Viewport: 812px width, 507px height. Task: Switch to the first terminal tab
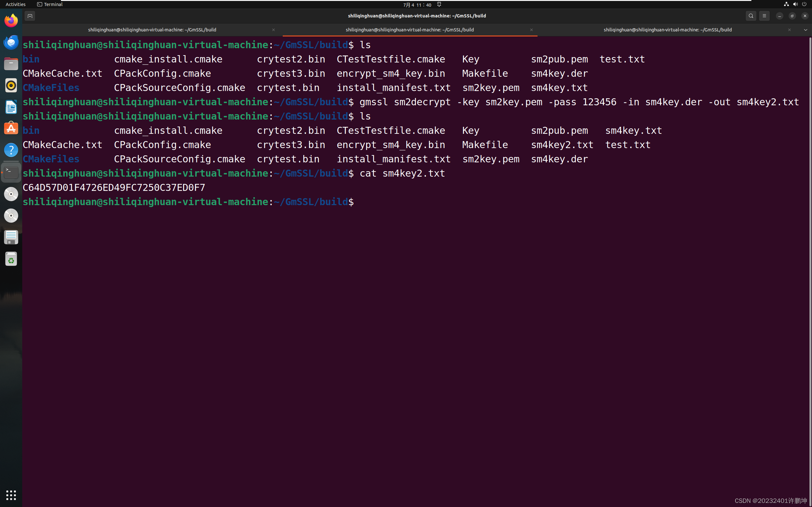(x=152, y=30)
